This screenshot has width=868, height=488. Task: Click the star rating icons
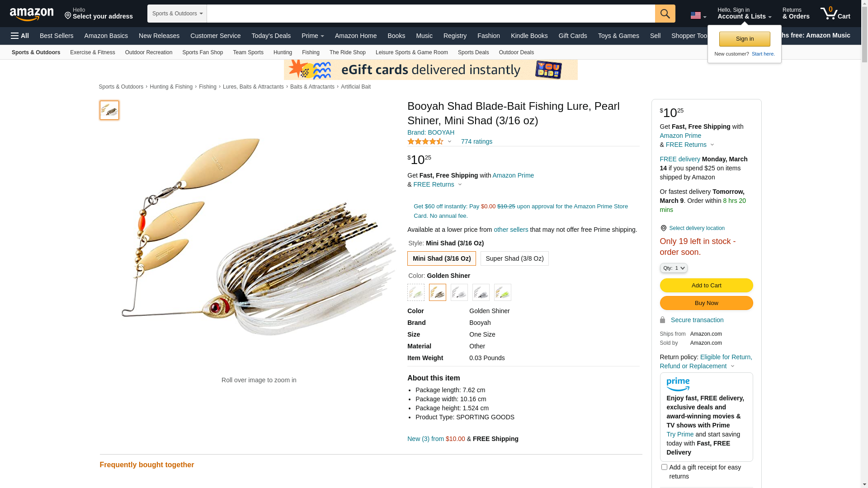coord(425,141)
